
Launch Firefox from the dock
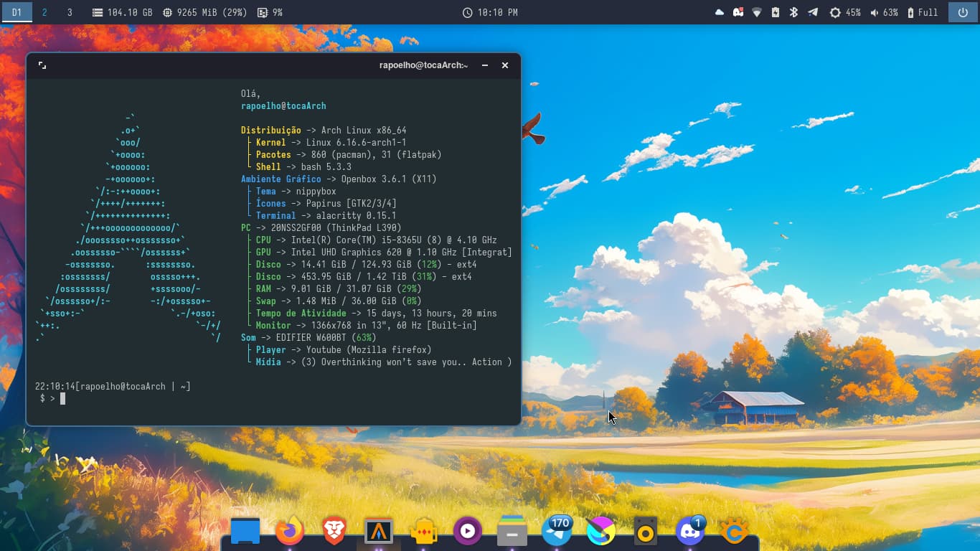click(x=290, y=532)
